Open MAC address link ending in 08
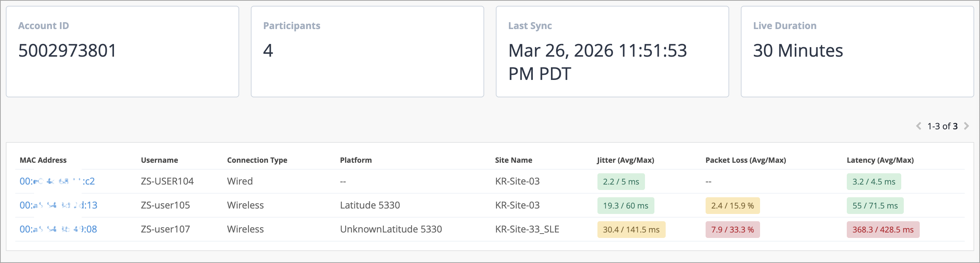This screenshot has width=980, height=263. 58,230
